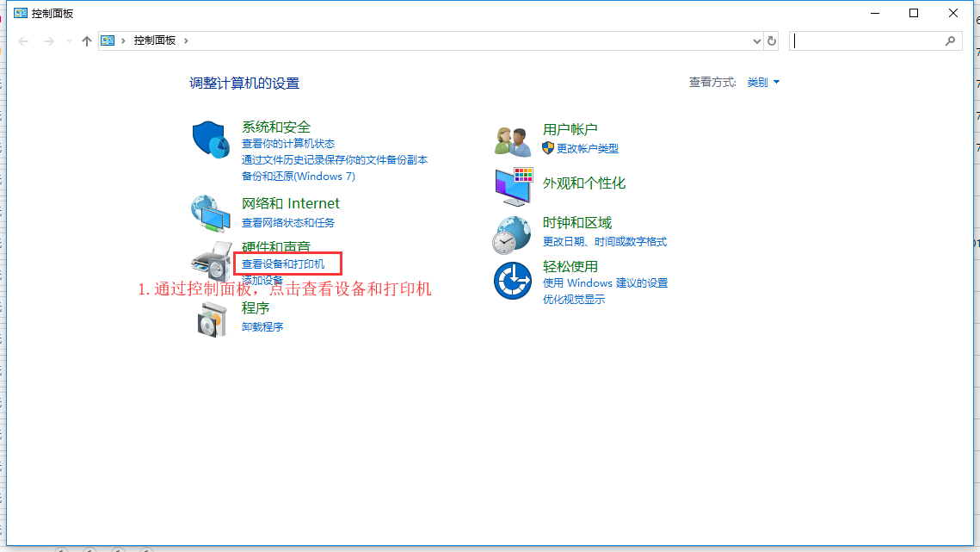The height and width of the screenshot is (552, 980).
Task: Open the 类别 view-by dropdown
Action: pos(763,83)
